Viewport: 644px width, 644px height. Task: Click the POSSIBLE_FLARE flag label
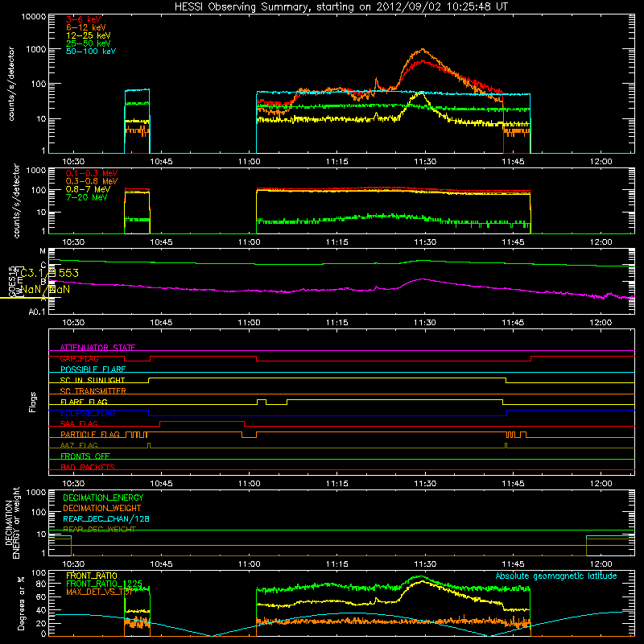pyautogui.click(x=93, y=369)
